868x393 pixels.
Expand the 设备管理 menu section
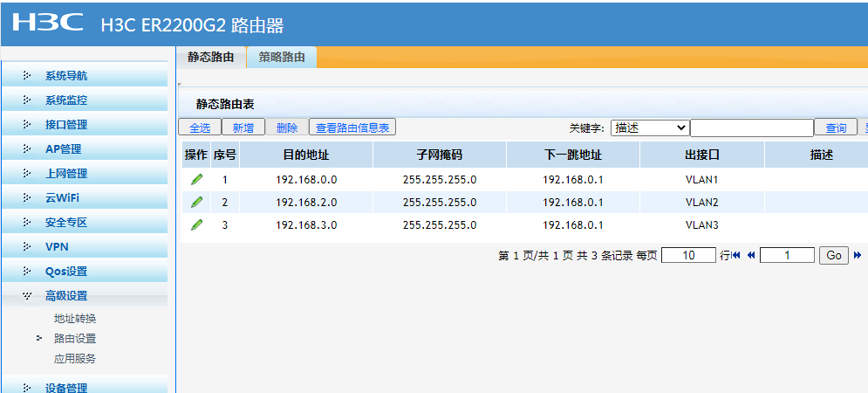85,386
